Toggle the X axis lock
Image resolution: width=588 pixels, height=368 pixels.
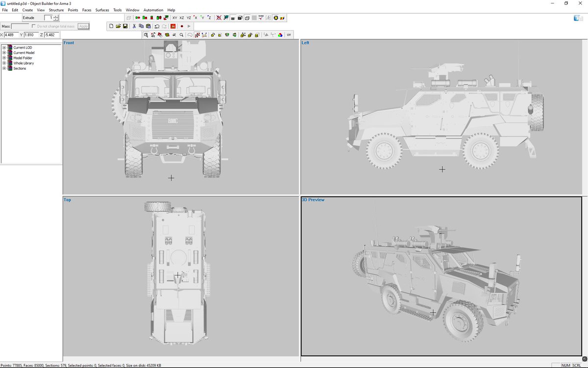[x=196, y=18]
